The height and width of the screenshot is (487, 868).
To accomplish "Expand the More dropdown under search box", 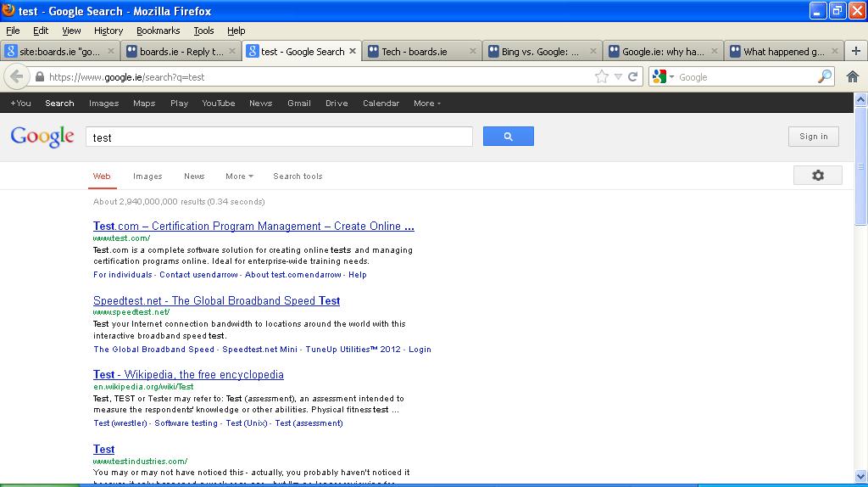I will point(239,176).
